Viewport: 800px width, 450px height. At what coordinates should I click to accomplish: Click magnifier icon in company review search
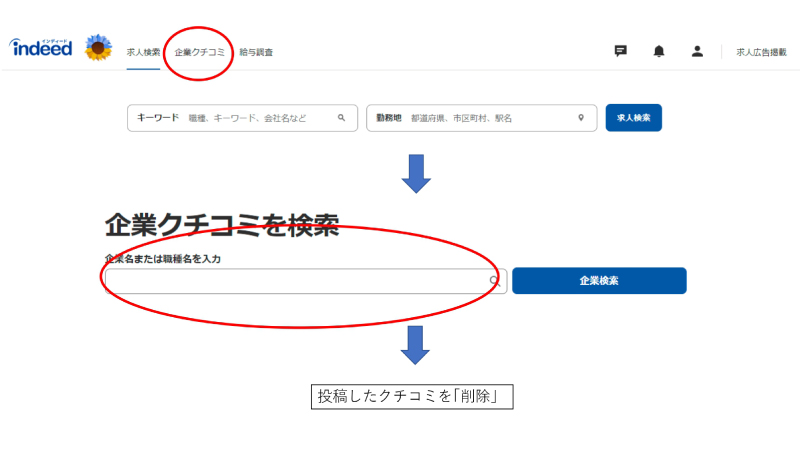(494, 281)
